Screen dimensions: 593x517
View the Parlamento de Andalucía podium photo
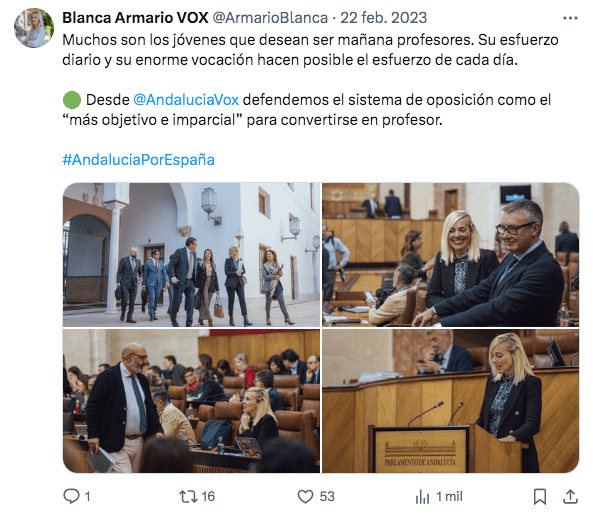(x=450, y=401)
